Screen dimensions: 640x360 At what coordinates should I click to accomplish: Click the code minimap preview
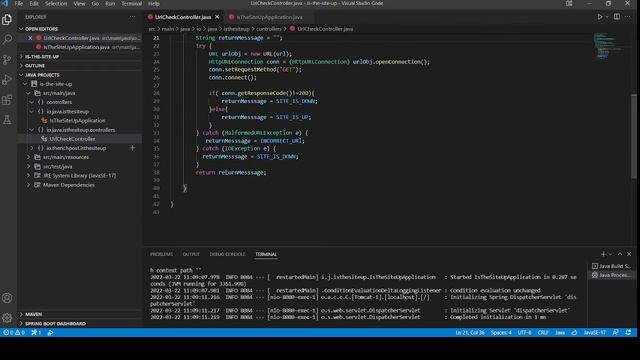pos(607,46)
